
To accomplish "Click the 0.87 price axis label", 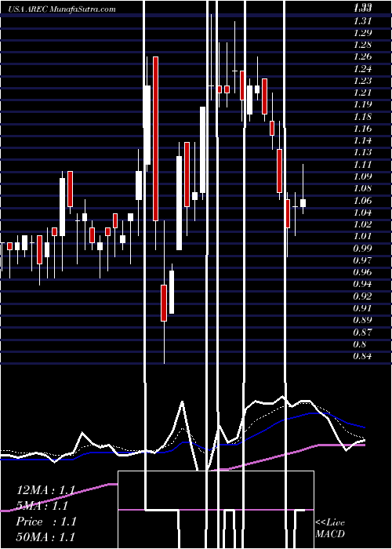I will coord(362,332).
